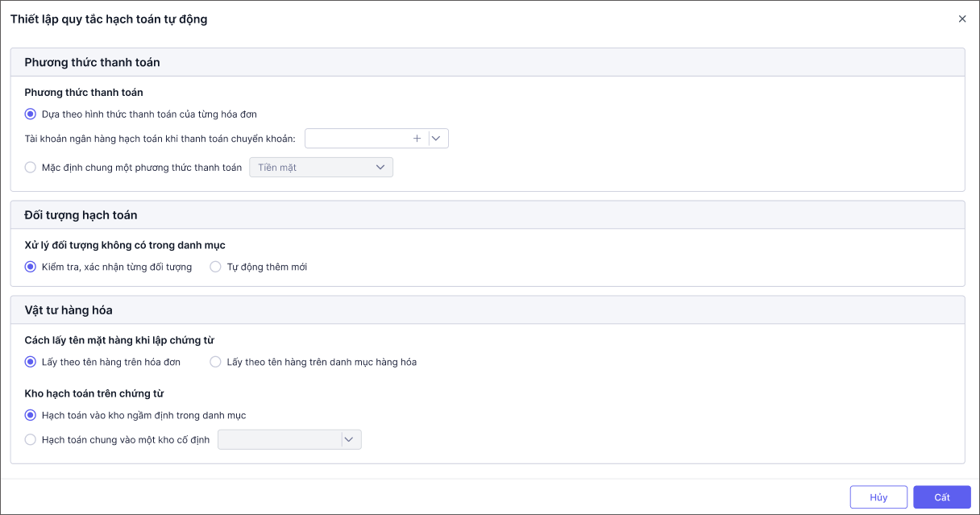Click the fixed warehouse input field
Image resolution: width=980 pixels, height=515 pixels.
[x=279, y=440]
